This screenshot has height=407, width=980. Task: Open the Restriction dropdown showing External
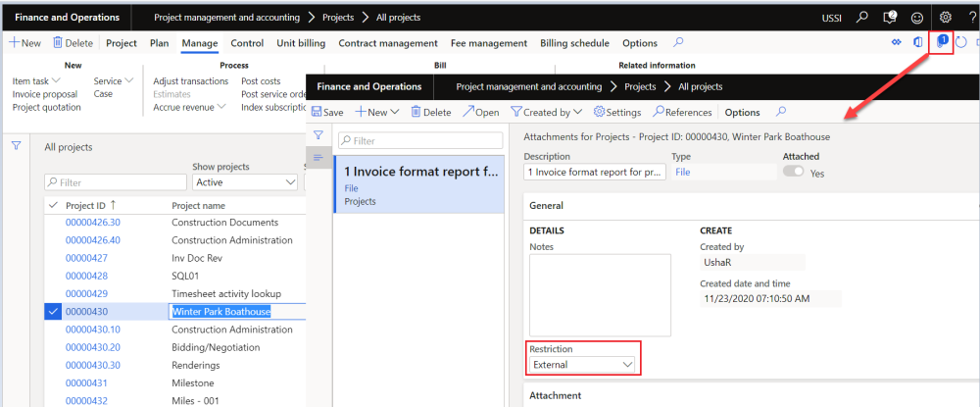click(582, 365)
